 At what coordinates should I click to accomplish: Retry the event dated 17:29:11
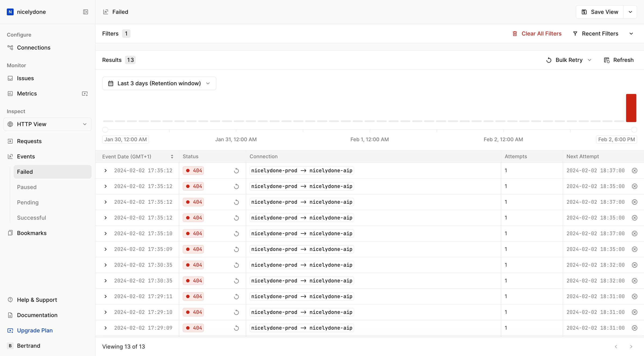[236, 297]
